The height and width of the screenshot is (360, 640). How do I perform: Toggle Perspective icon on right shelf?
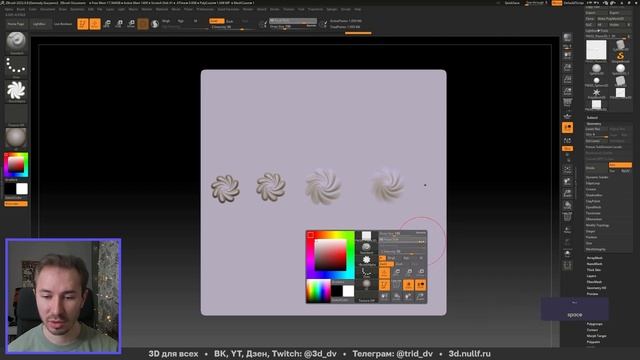click(x=567, y=102)
